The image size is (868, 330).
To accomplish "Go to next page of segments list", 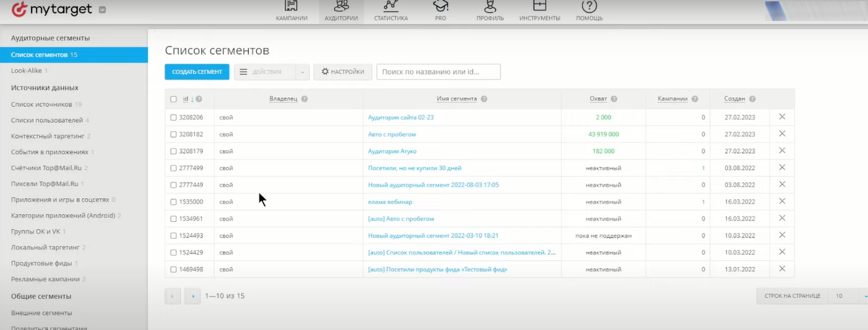I will (193, 297).
